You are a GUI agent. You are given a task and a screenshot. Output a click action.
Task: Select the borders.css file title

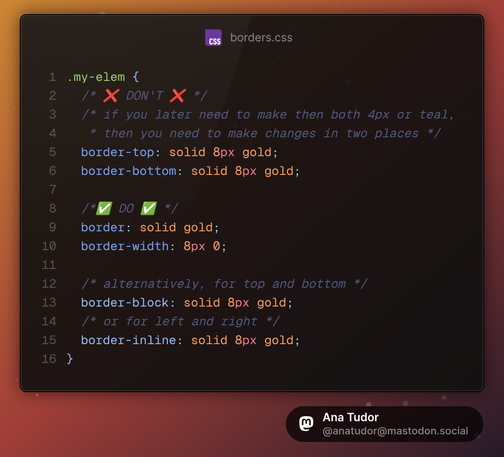click(261, 38)
